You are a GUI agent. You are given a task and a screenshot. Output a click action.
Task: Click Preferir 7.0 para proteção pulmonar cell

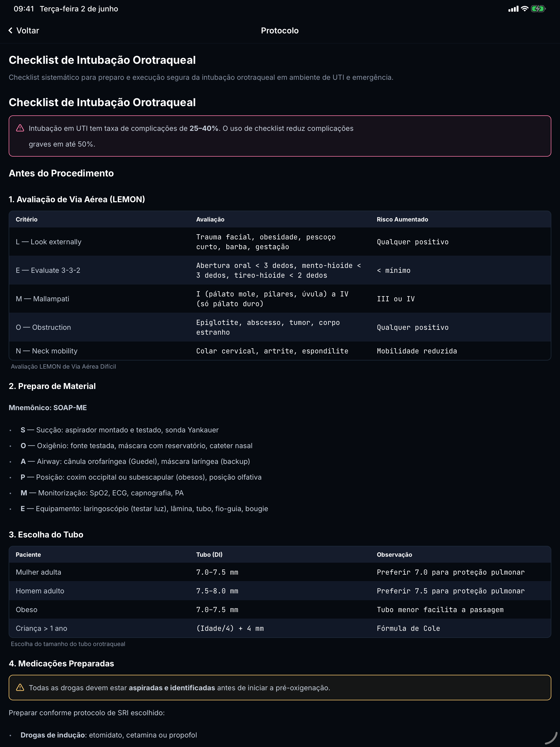[451, 572]
